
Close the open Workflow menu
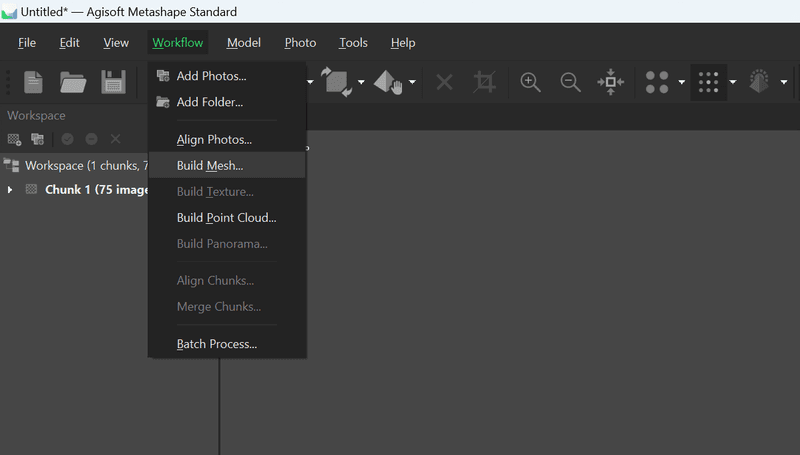[178, 43]
